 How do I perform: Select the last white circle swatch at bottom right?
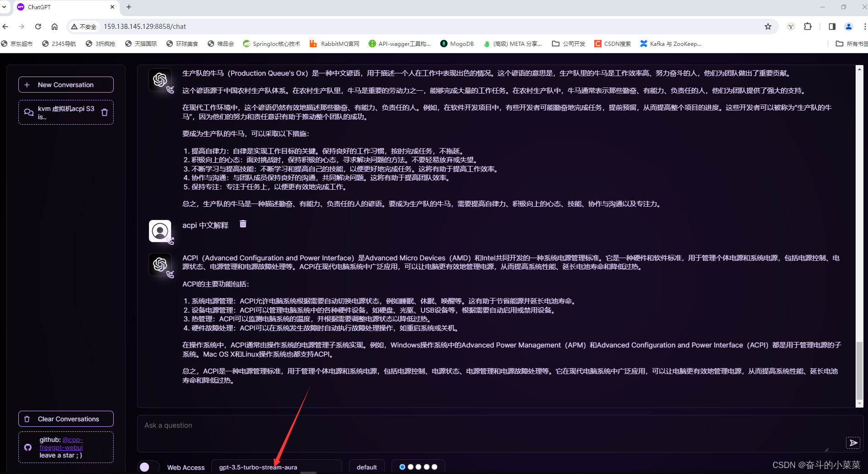pyautogui.click(x=434, y=467)
